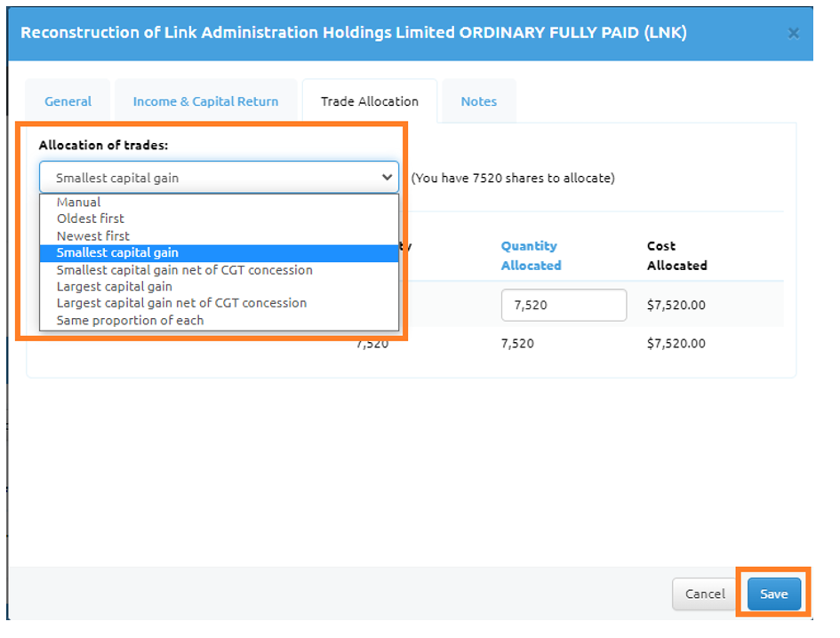Focus the quantity allocated field showing 7,520
840x638 pixels.
pyautogui.click(x=564, y=305)
